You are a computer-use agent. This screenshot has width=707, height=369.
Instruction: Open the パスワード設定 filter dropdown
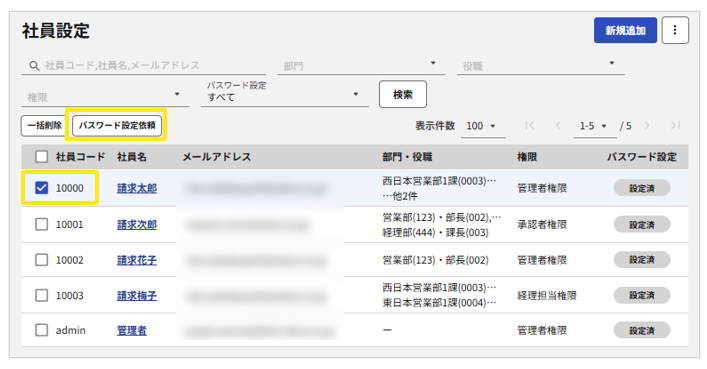click(285, 93)
